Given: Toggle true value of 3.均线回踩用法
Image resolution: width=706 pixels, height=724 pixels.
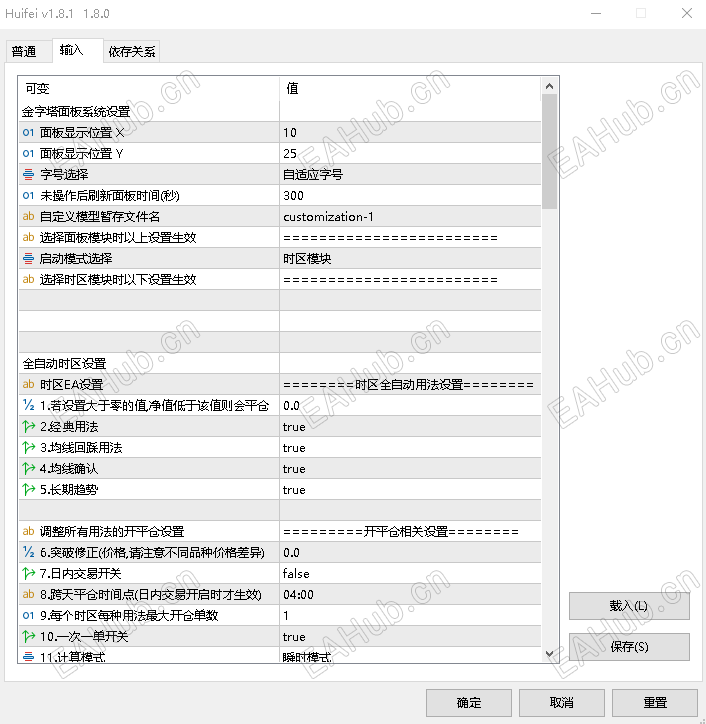Looking at the screenshot, I should click(x=410, y=447).
